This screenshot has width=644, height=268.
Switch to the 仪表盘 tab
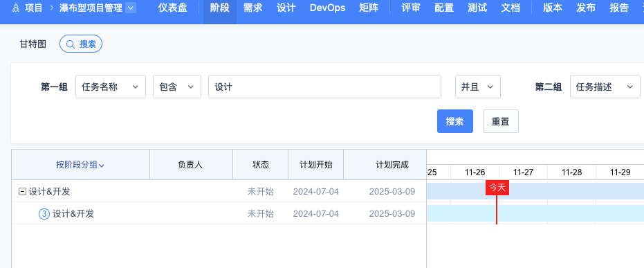(172, 8)
